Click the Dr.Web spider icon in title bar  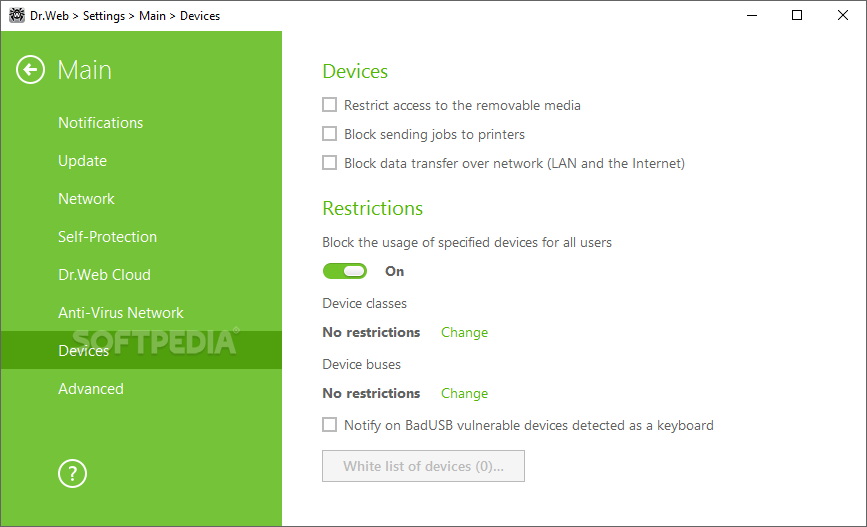(x=17, y=15)
